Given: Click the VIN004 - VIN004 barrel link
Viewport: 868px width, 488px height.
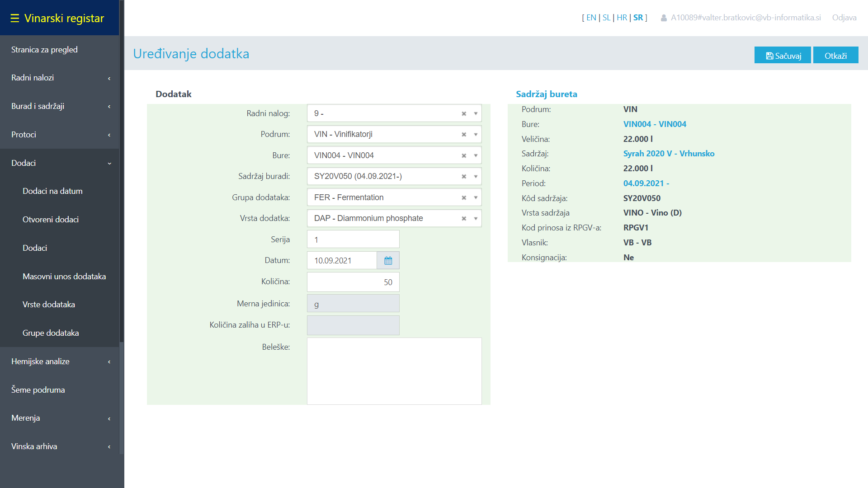Looking at the screenshot, I should [655, 124].
